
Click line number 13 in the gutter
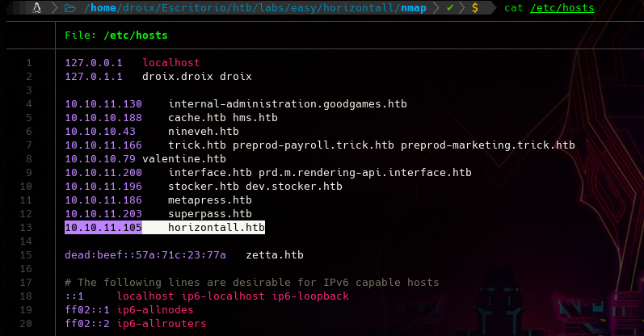[x=28, y=228]
